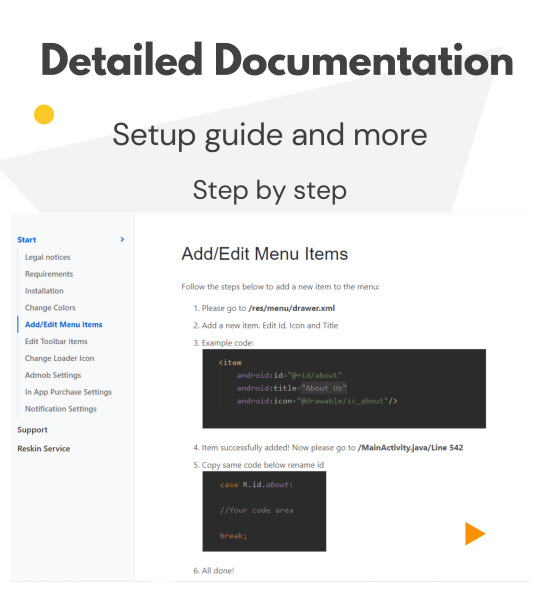Click the orange play arrow icon
This screenshot has height=610, width=540.
[475, 533]
